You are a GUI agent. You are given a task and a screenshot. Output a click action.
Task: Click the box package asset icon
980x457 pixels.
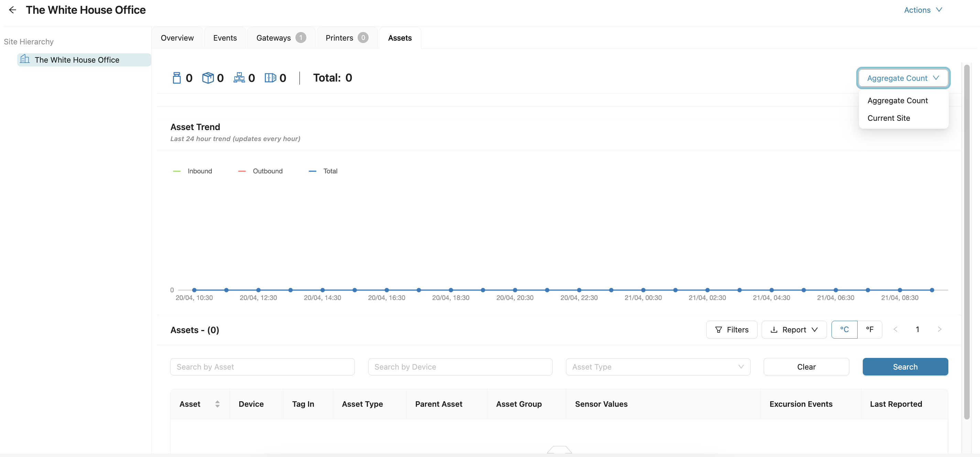[x=208, y=78]
